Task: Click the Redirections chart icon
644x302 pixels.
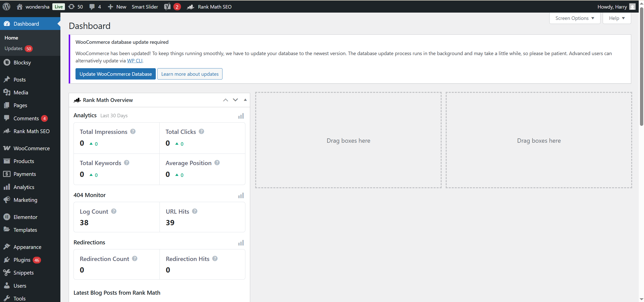Action: pyautogui.click(x=241, y=243)
